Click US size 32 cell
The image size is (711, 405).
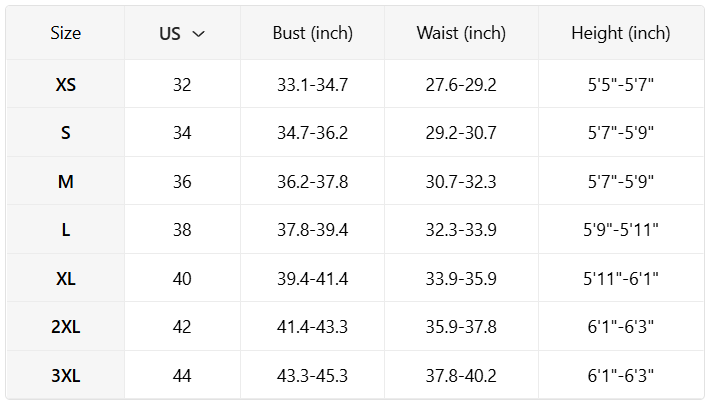pos(182,85)
